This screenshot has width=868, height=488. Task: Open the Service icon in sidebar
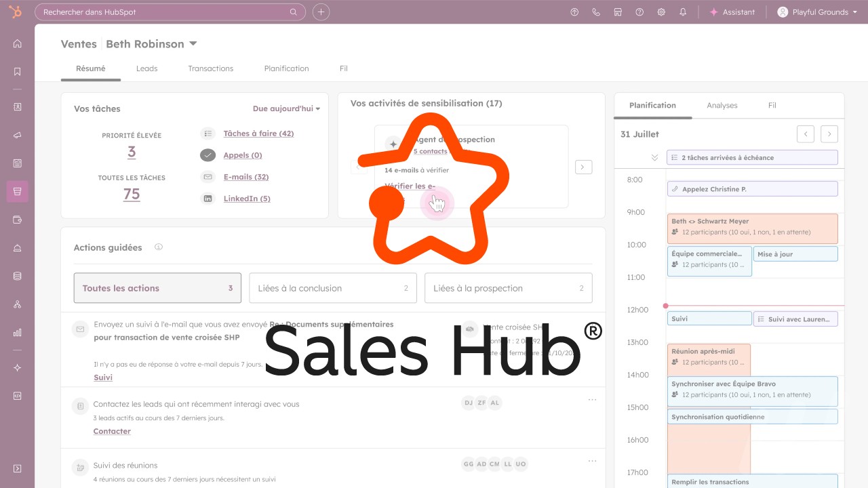coord(17,248)
